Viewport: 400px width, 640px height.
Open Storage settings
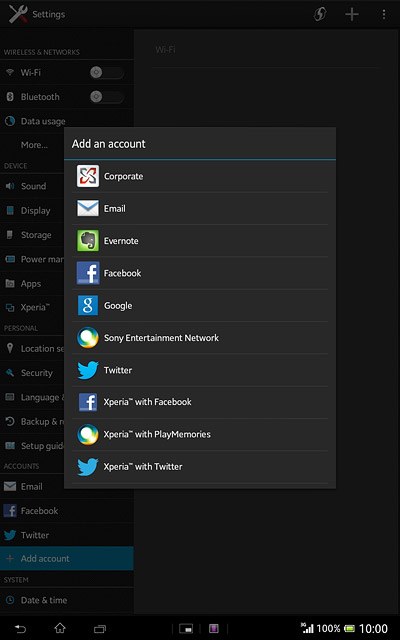tap(32, 235)
